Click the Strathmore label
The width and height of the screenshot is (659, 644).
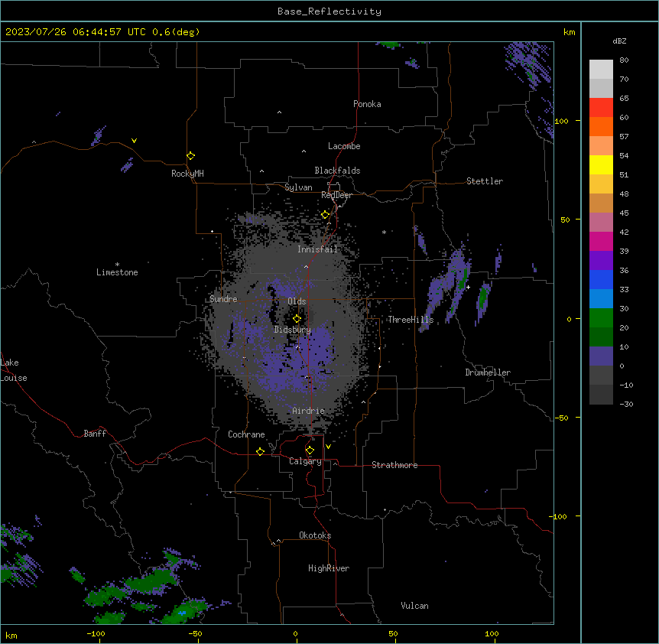[394, 465]
